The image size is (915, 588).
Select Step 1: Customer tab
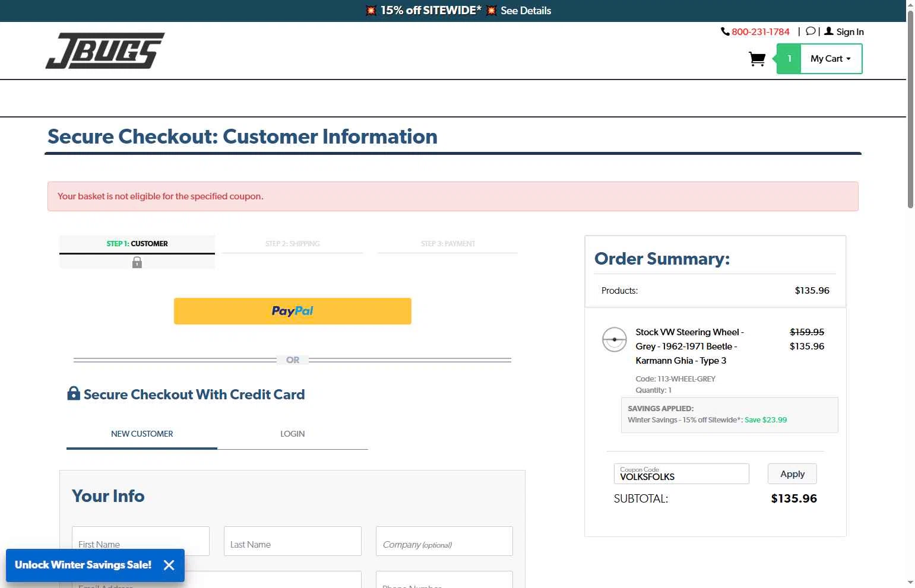137,244
